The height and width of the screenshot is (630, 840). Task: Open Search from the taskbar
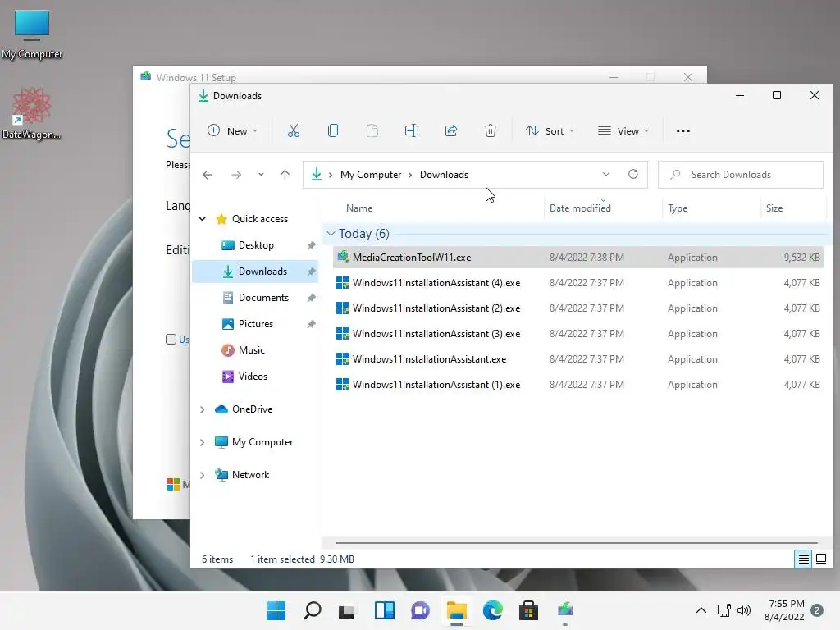click(x=313, y=610)
